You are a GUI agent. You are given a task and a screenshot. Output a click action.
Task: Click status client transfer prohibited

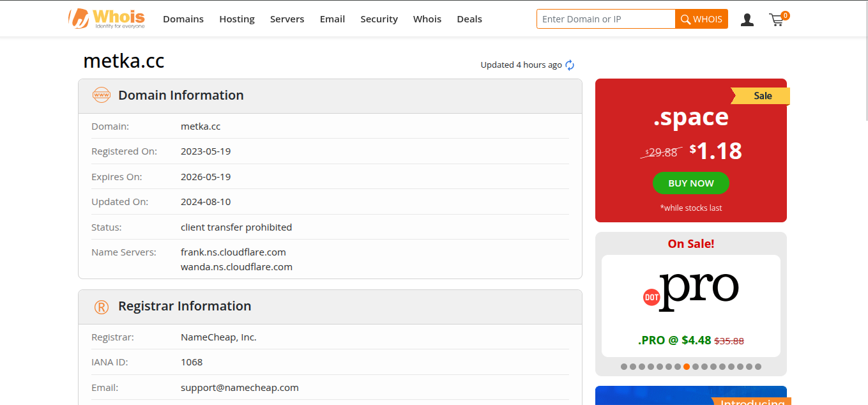236,227
